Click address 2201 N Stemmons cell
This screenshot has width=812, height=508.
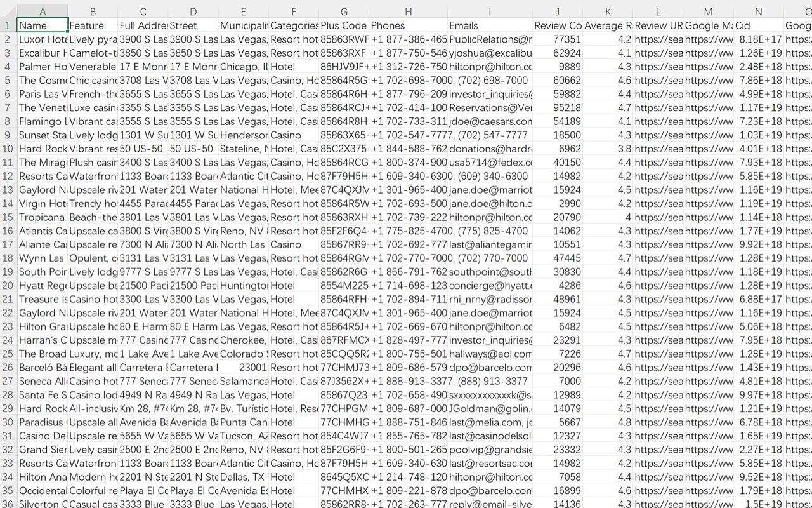(x=143, y=477)
